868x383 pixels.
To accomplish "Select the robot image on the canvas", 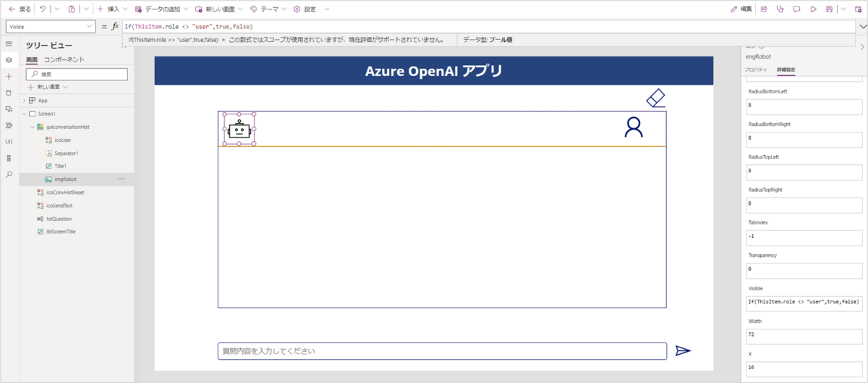I will tap(239, 130).
